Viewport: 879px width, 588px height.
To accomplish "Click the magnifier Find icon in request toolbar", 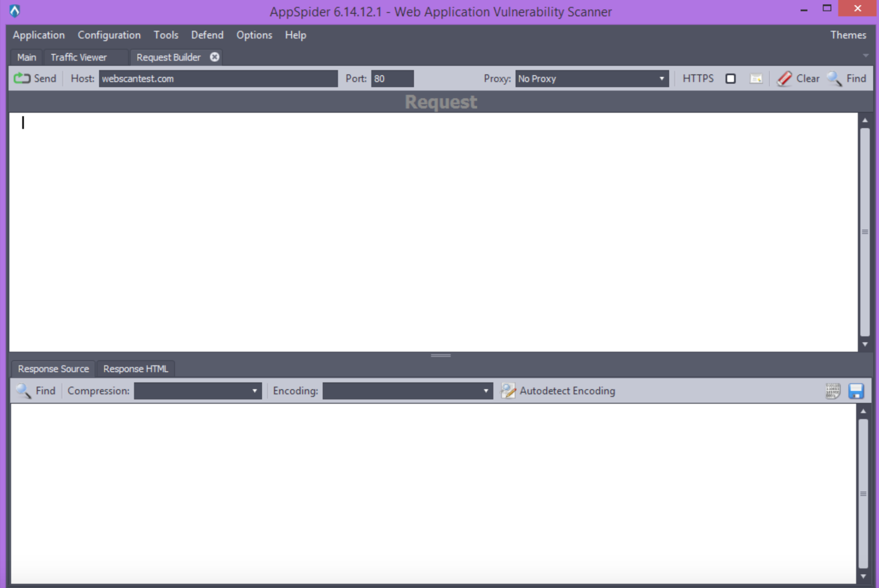I will click(x=835, y=78).
